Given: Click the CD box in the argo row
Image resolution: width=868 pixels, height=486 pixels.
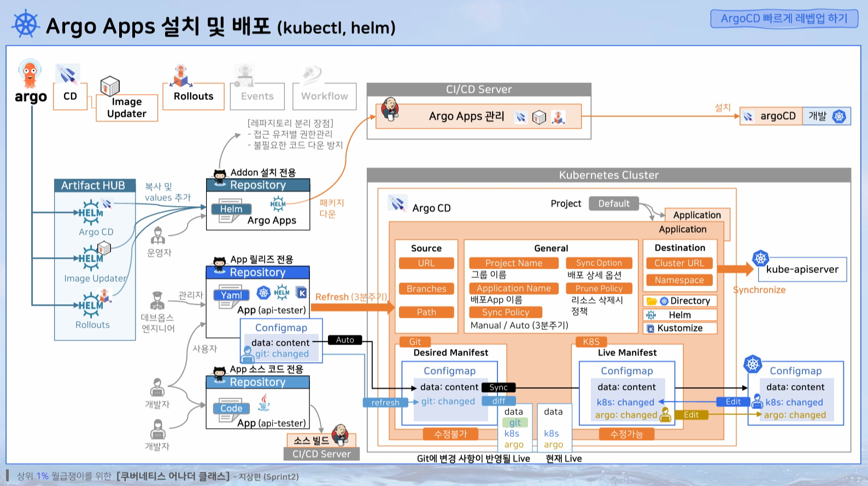Looking at the screenshot, I should (70, 97).
